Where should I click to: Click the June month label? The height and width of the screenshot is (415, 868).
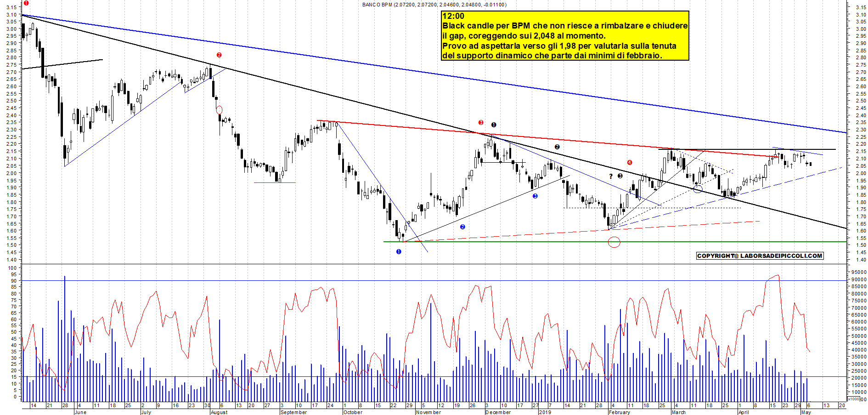pos(80,412)
